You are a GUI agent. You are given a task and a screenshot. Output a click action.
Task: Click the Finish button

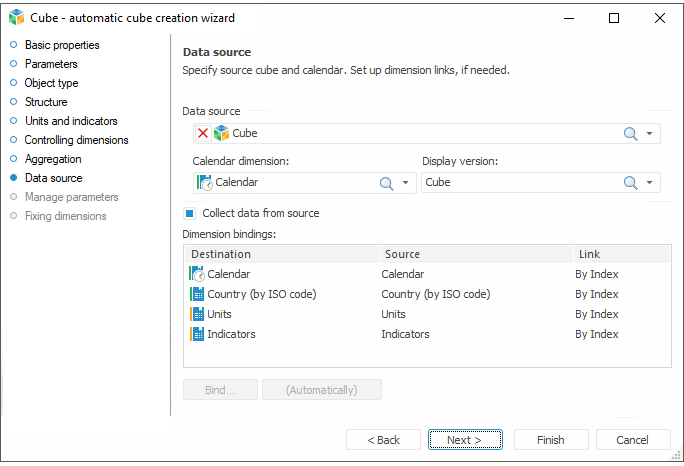[x=550, y=440]
